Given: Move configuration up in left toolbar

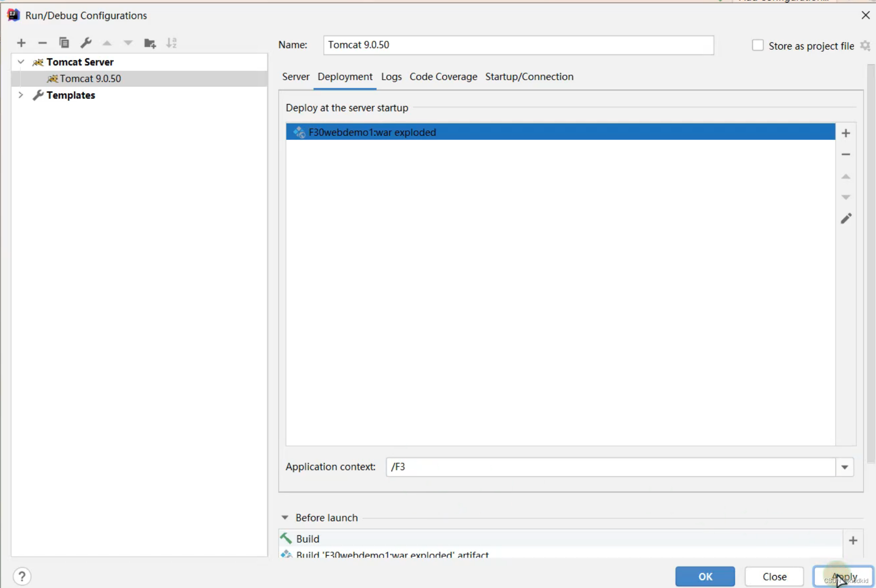Looking at the screenshot, I should [107, 43].
